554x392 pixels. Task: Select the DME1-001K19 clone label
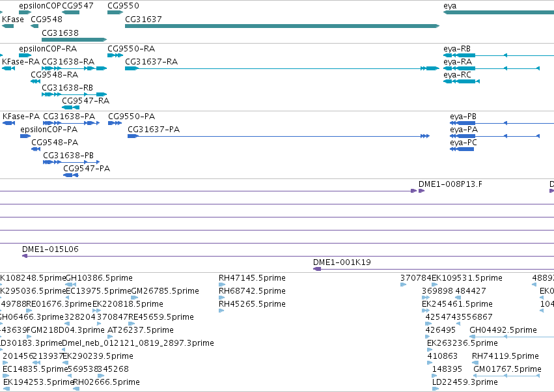(342, 262)
